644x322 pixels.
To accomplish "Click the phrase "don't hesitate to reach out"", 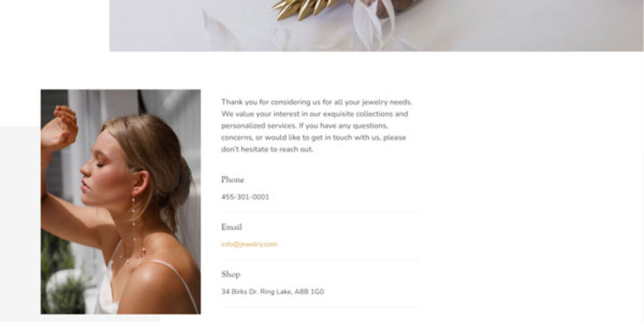I will click(x=267, y=149).
